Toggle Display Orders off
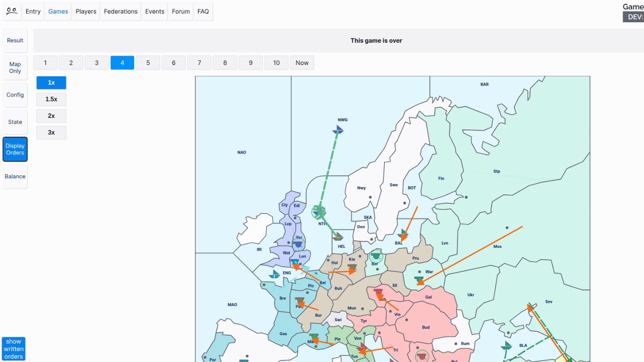The height and width of the screenshot is (362, 644). point(15,149)
